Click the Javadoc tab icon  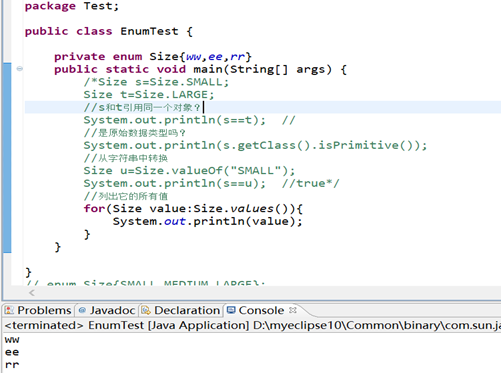coord(82,310)
